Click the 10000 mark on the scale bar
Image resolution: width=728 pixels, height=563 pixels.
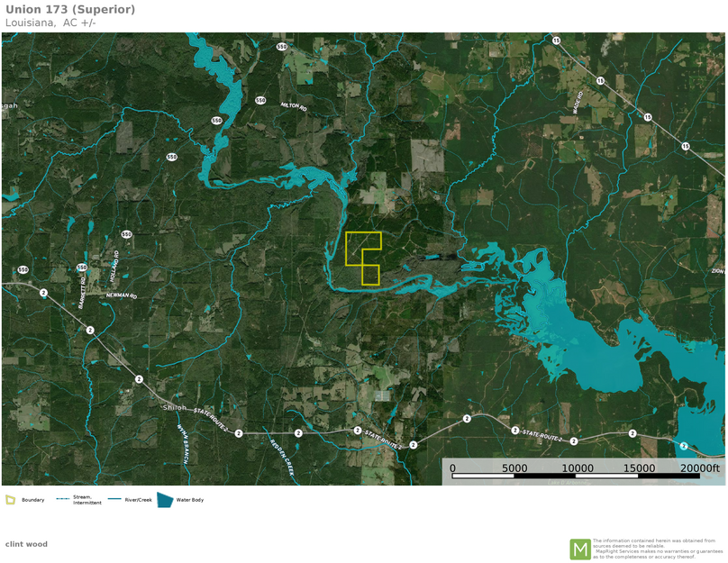pyautogui.click(x=578, y=468)
